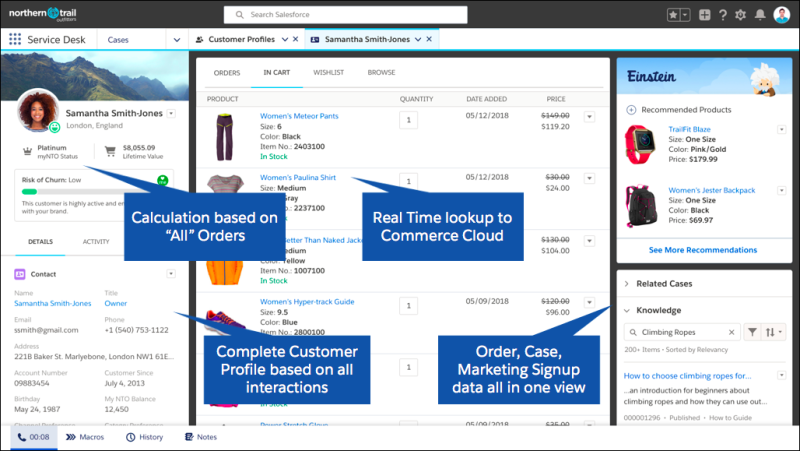Open row menu for Women's Hyper-track Guide
800x451 pixels.
(x=589, y=302)
